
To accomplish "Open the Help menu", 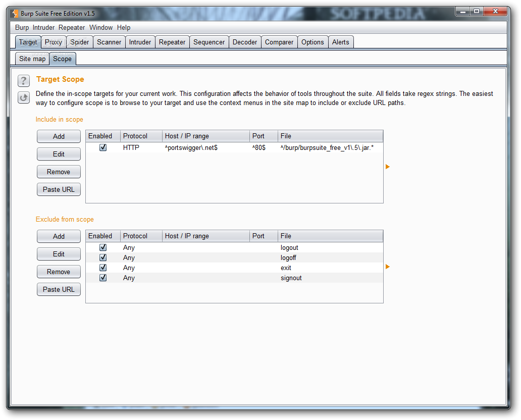I will (x=124, y=28).
